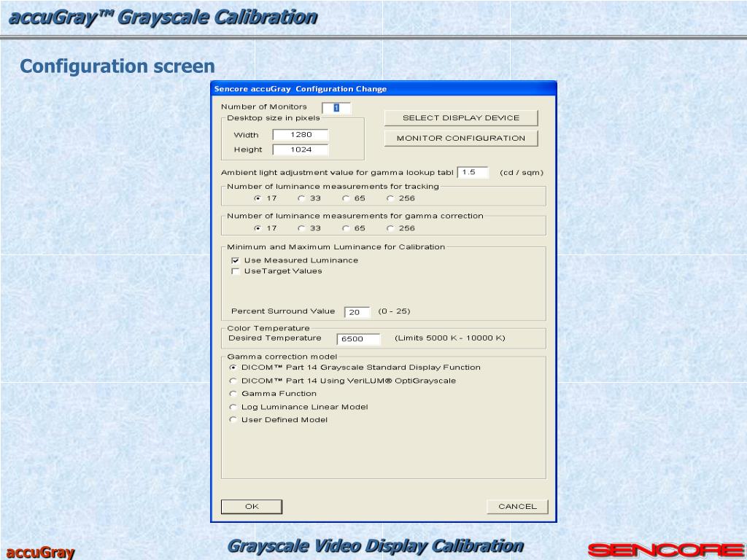Click the 'Configuration screen' heading

[x=117, y=66]
